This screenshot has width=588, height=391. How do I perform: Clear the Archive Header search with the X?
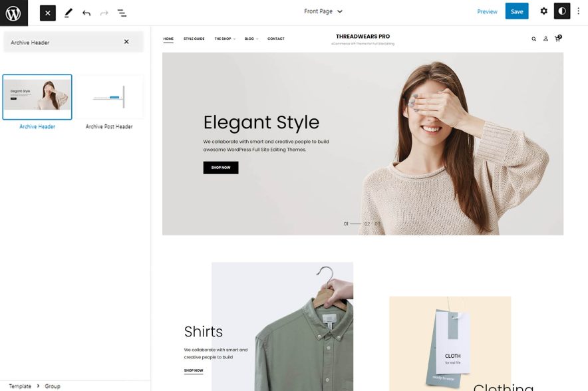[x=126, y=41]
